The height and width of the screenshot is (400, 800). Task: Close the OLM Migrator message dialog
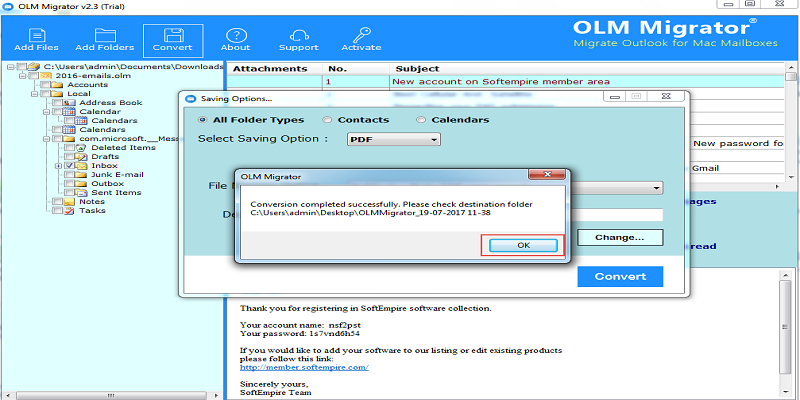point(547,175)
